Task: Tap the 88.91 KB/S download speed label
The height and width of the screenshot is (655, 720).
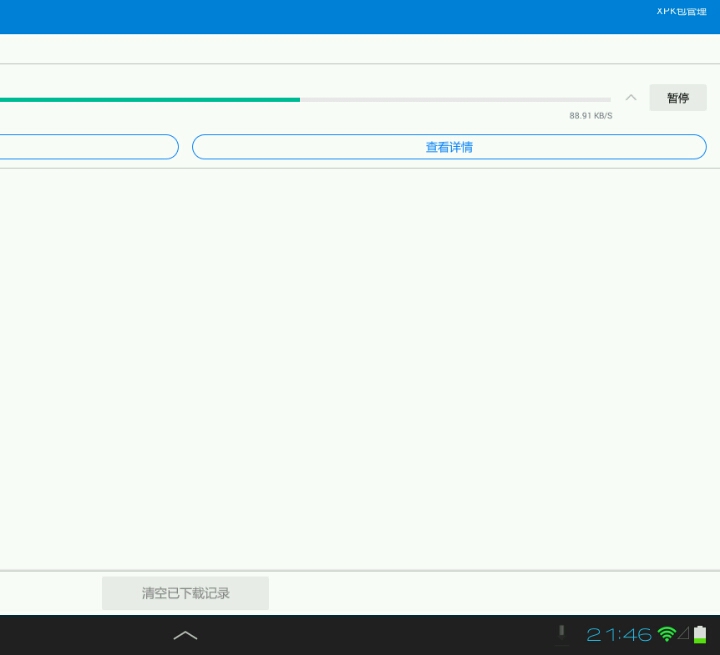Action: (x=590, y=116)
